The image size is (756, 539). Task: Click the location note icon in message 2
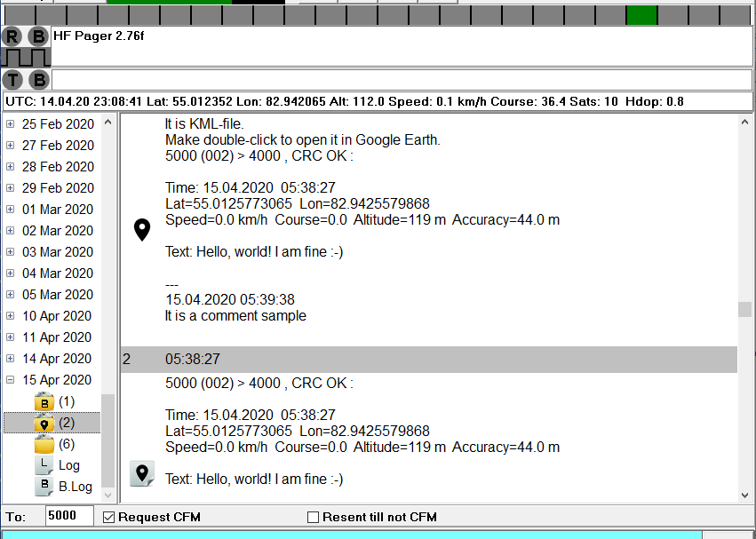pos(142,473)
